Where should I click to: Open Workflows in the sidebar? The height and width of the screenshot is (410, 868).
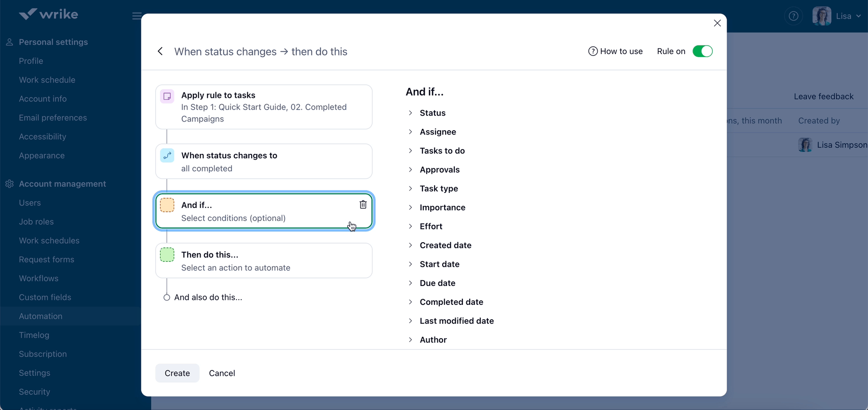[39, 278]
